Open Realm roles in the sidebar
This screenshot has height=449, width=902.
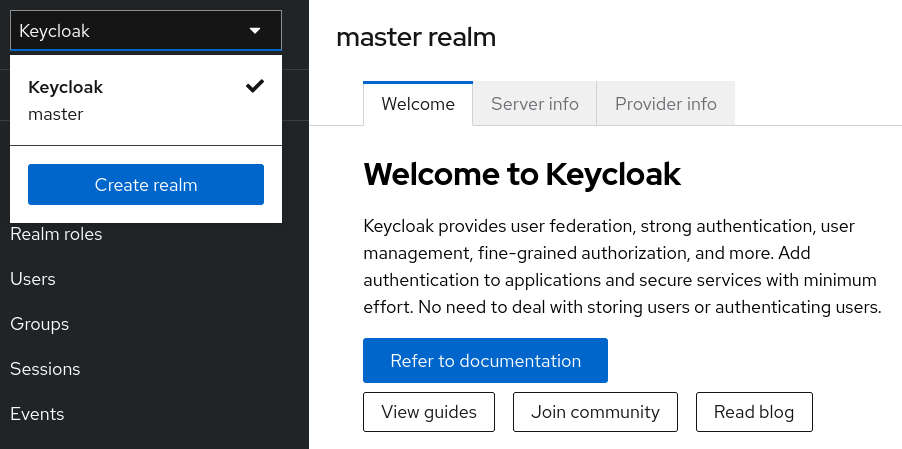click(x=56, y=234)
